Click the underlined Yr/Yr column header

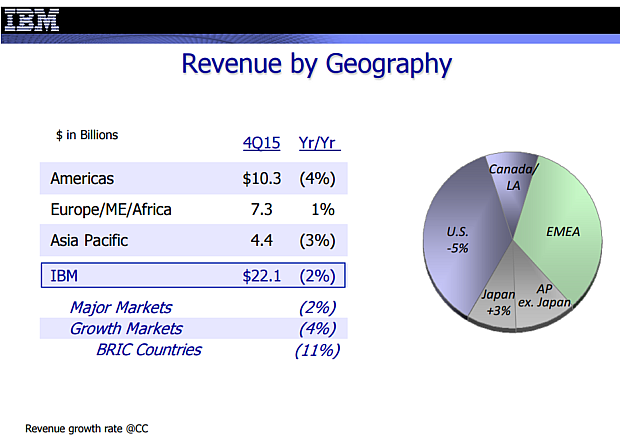point(319,143)
